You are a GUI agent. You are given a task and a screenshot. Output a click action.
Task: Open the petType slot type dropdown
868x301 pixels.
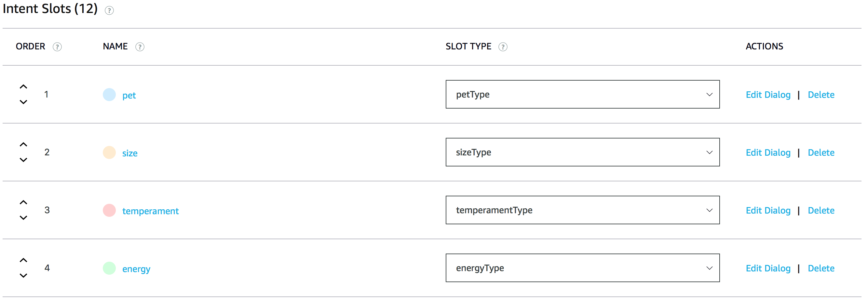582,95
